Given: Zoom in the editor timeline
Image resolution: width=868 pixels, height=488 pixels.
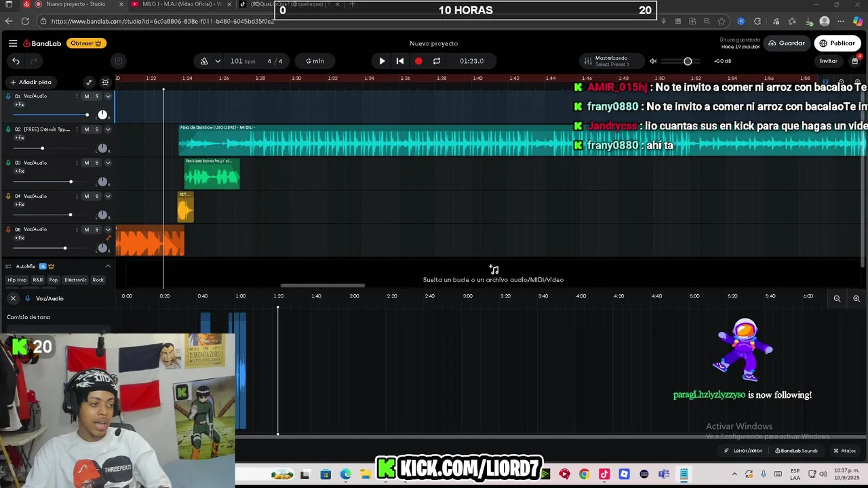Looking at the screenshot, I should click(x=856, y=298).
